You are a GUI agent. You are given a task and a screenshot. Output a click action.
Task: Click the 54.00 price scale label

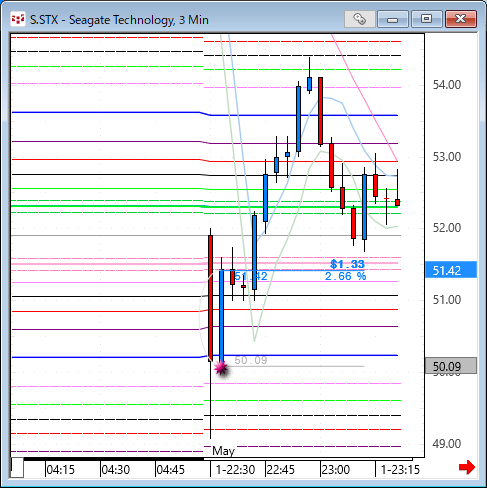447,85
